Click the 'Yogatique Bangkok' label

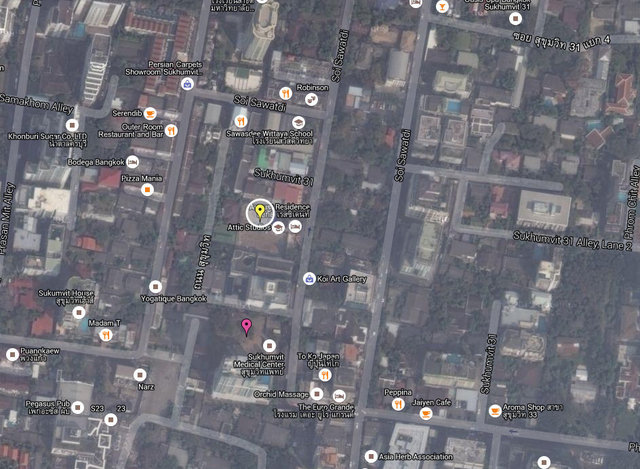point(173,299)
